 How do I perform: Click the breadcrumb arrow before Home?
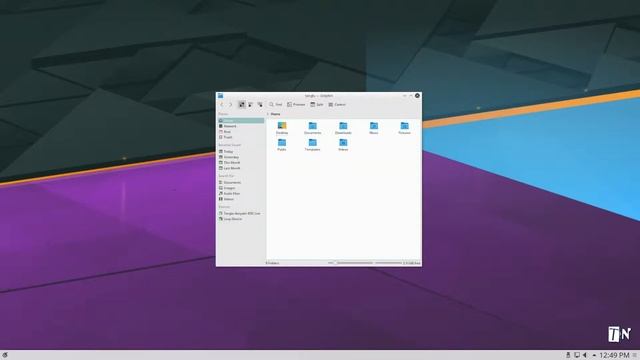click(x=268, y=114)
